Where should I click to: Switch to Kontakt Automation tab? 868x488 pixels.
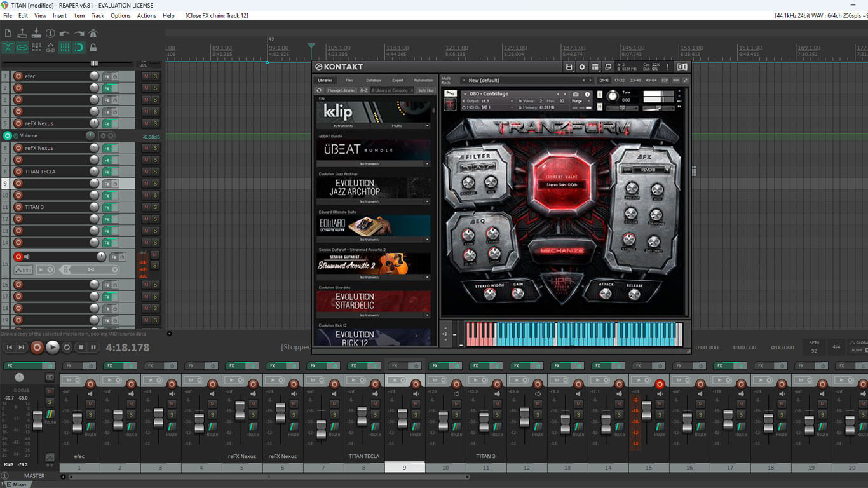(423, 80)
